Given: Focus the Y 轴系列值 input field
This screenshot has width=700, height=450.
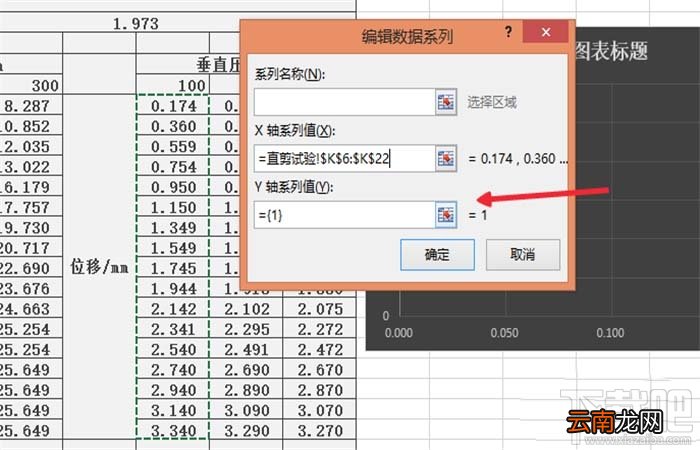Looking at the screenshot, I should 345,215.
